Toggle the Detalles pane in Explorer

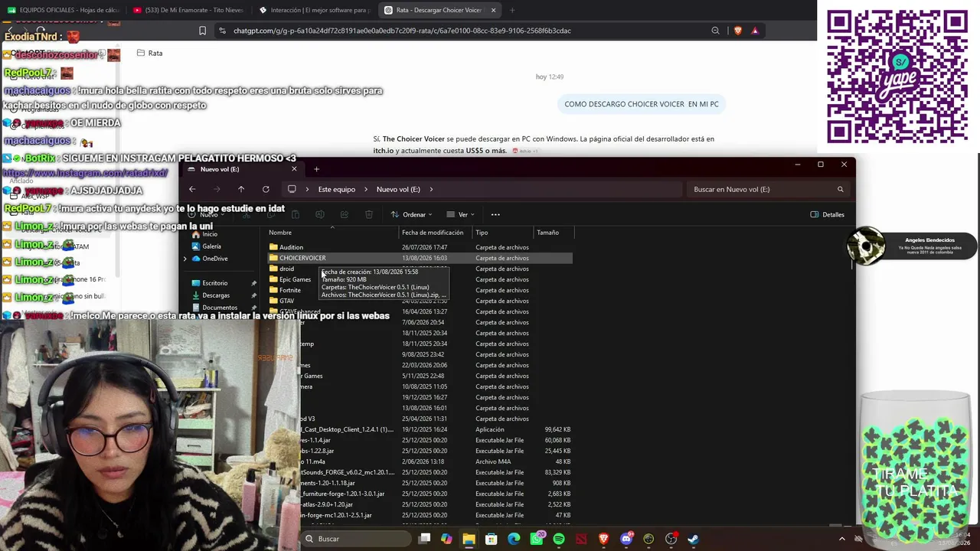pos(828,214)
